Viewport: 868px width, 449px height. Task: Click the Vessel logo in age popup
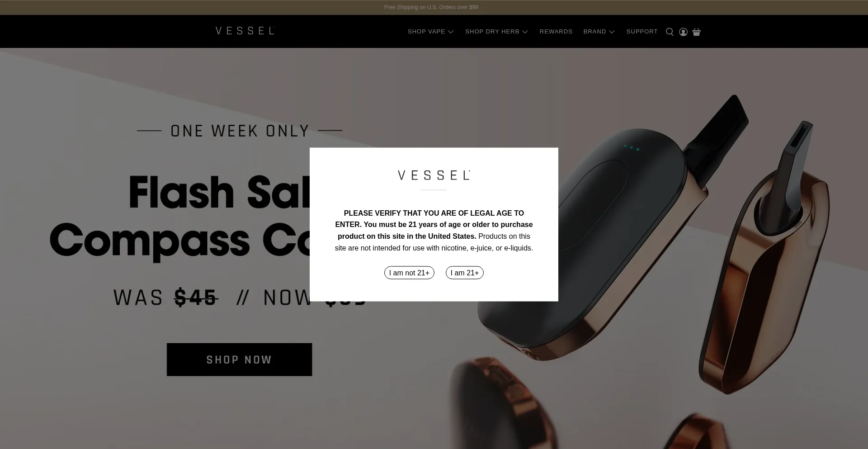(434, 175)
